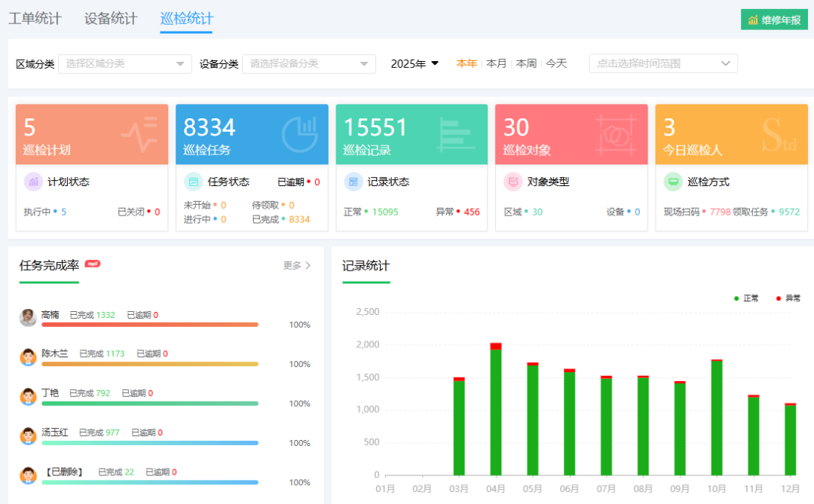Click the 记录状态 blue icon
814x504 pixels.
point(353,182)
